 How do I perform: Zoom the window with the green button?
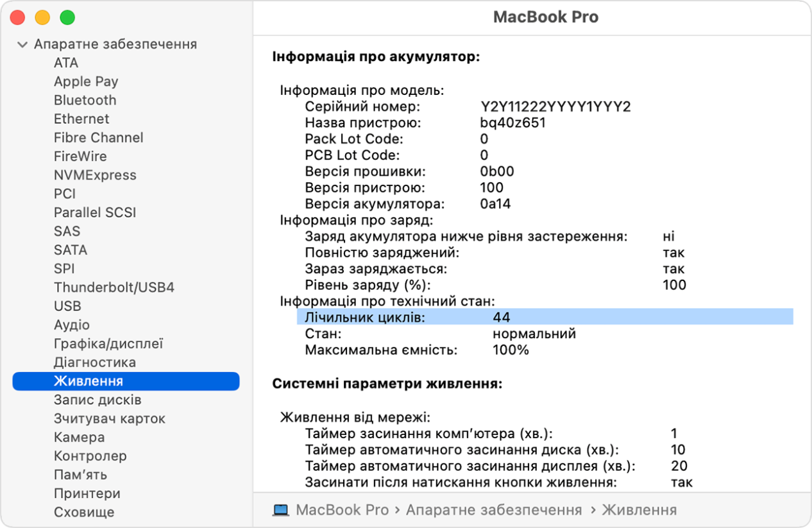click(x=67, y=17)
